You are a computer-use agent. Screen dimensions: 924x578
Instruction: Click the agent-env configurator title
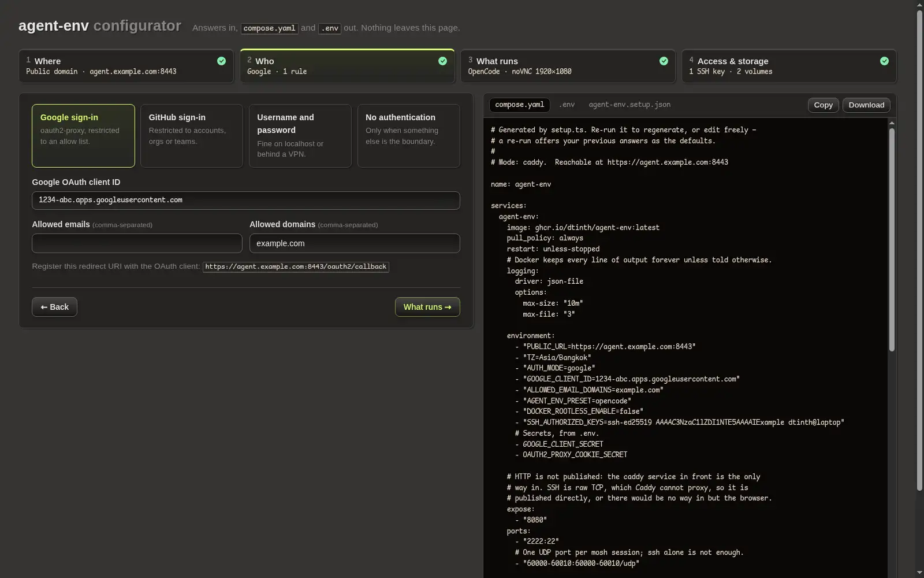(99, 26)
